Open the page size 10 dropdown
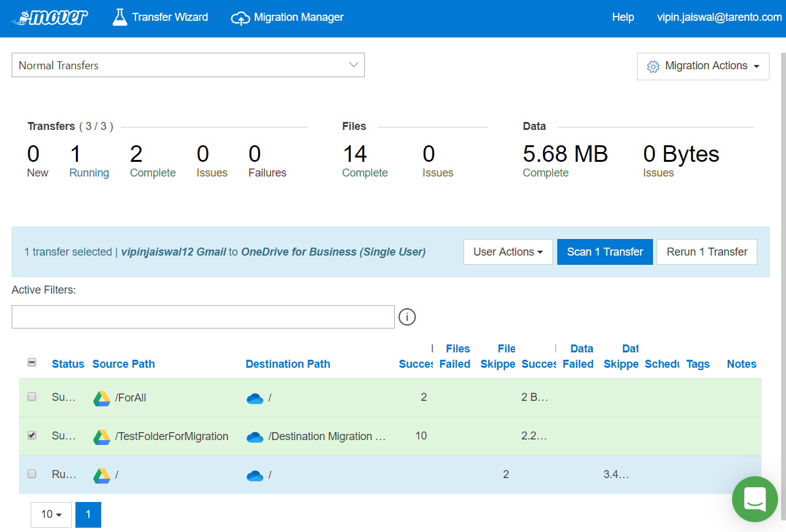Viewport: 786px width, 532px height. coord(51,514)
